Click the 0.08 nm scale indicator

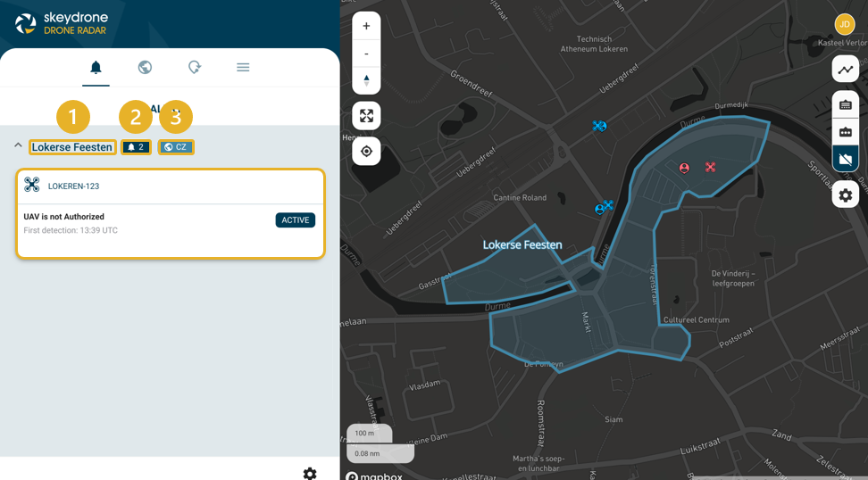(x=380, y=453)
